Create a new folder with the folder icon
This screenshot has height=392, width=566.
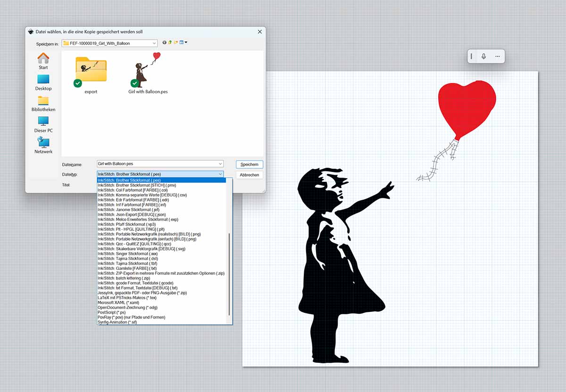tap(176, 42)
